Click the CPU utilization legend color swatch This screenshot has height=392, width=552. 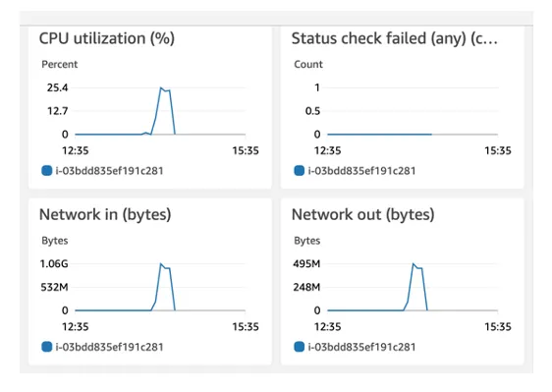tap(47, 171)
